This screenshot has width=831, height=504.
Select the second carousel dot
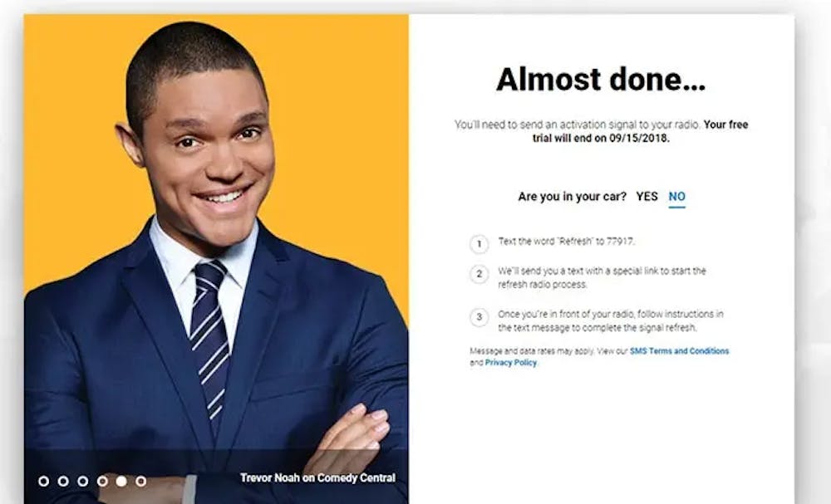[x=64, y=482]
